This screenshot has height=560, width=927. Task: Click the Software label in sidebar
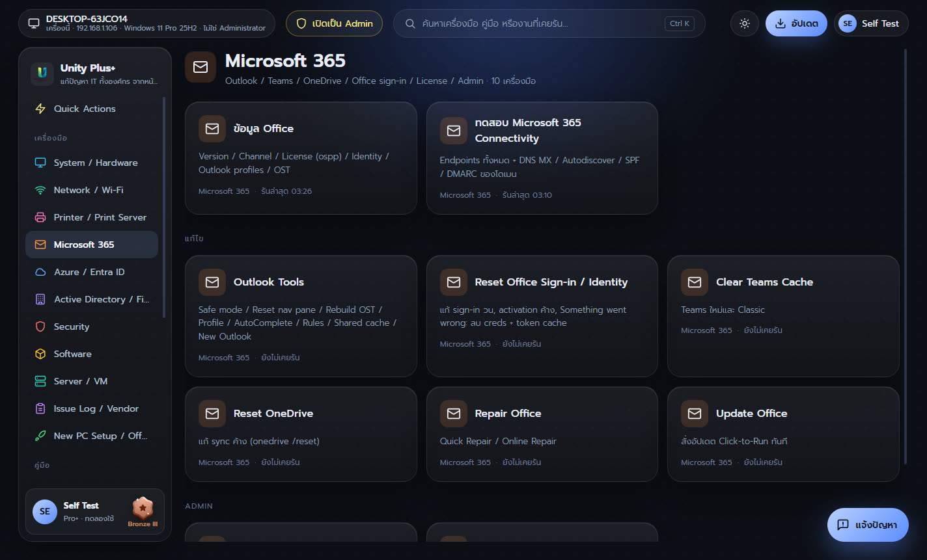point(73,354)
